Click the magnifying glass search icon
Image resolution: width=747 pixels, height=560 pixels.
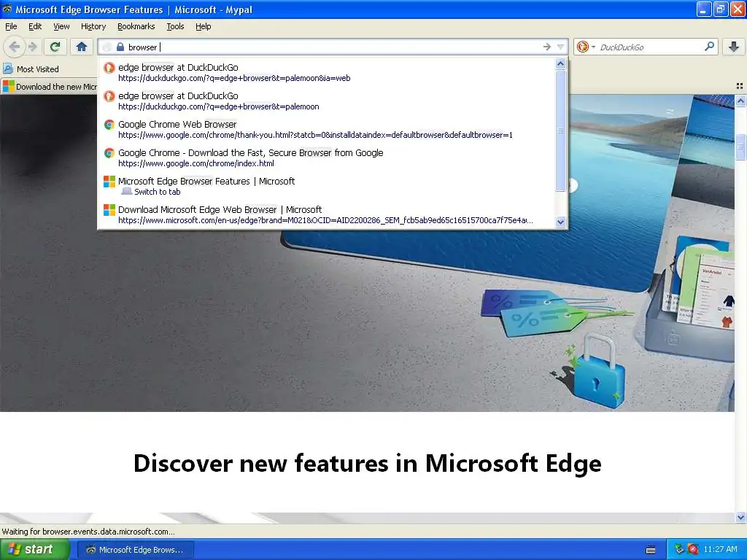(x=709, y=47)
